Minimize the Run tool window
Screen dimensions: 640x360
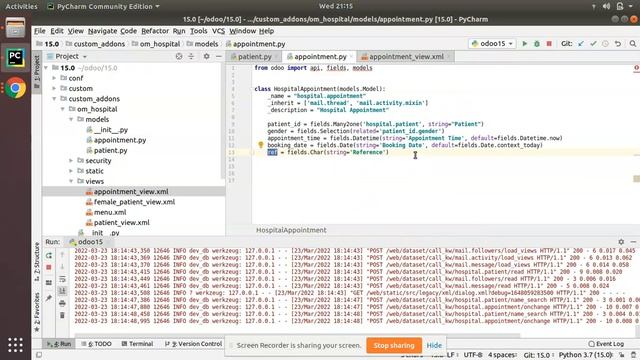pos(633,242)
